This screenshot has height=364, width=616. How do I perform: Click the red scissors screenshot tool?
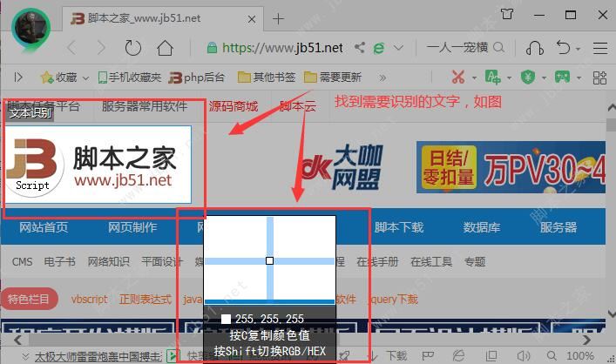[458, 77]
